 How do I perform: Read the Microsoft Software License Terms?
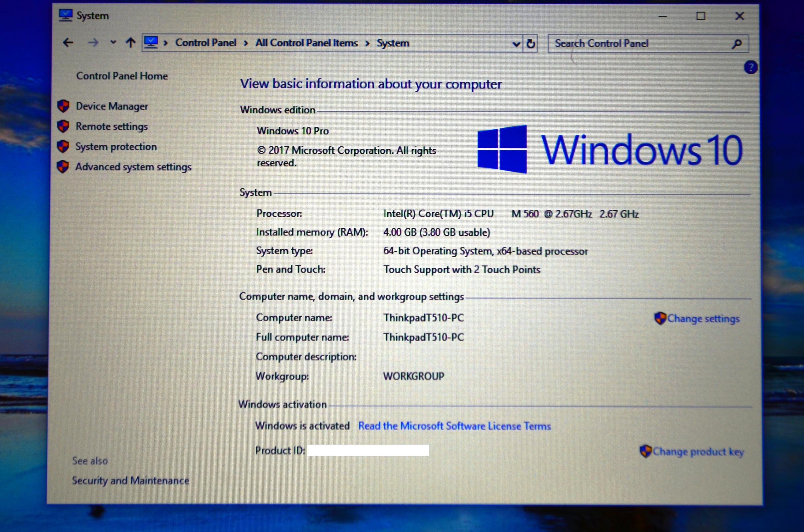coord(454,426)
